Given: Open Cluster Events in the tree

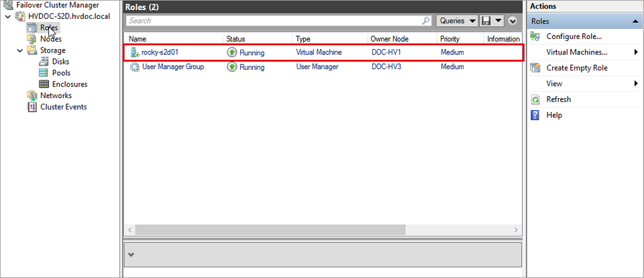Looking at the screenshot, I should tap(64, 107).
